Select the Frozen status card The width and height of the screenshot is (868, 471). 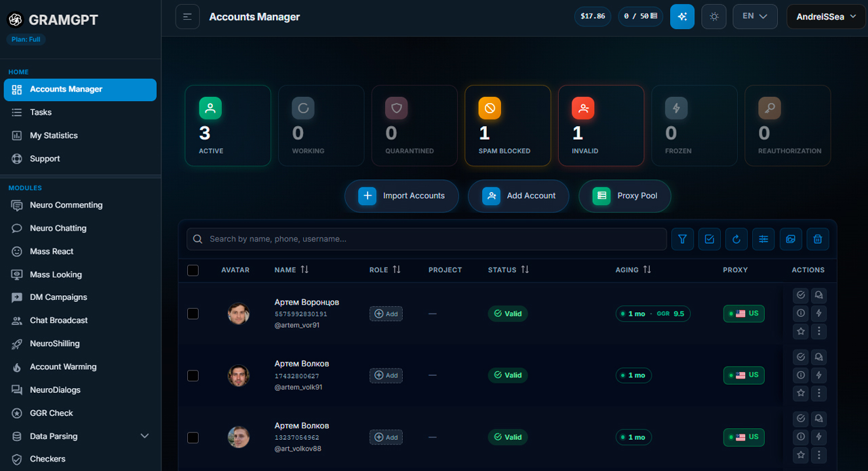click(694, 126)
